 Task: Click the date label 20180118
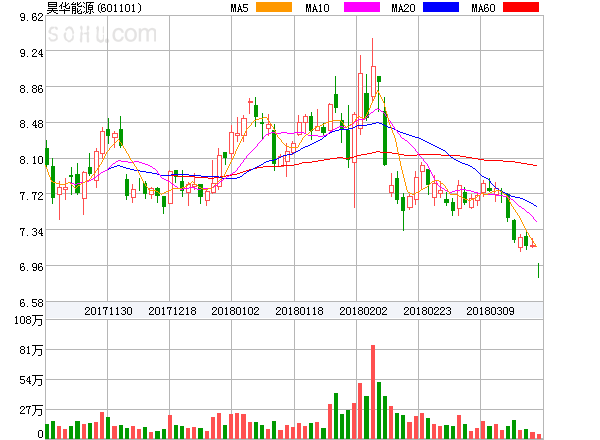[x=299, y=311]
